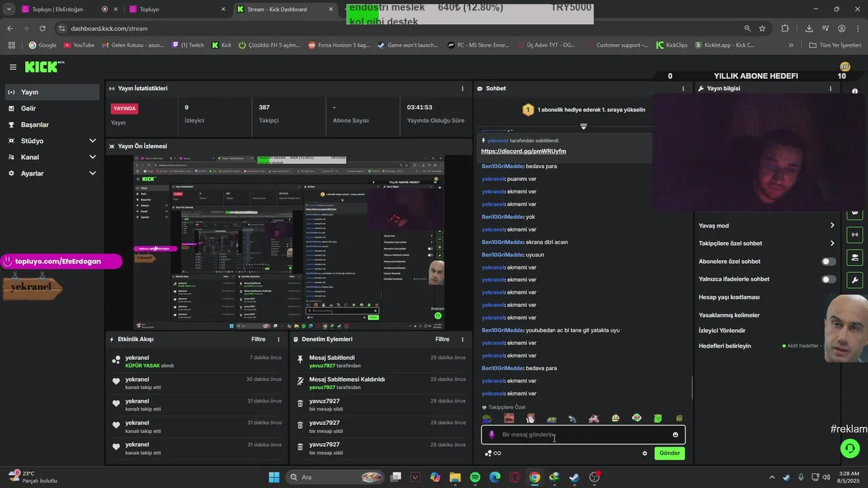Open Hesap yaşı kısıtlaması setting
The image size is (868, 488).
click(729, 298)
